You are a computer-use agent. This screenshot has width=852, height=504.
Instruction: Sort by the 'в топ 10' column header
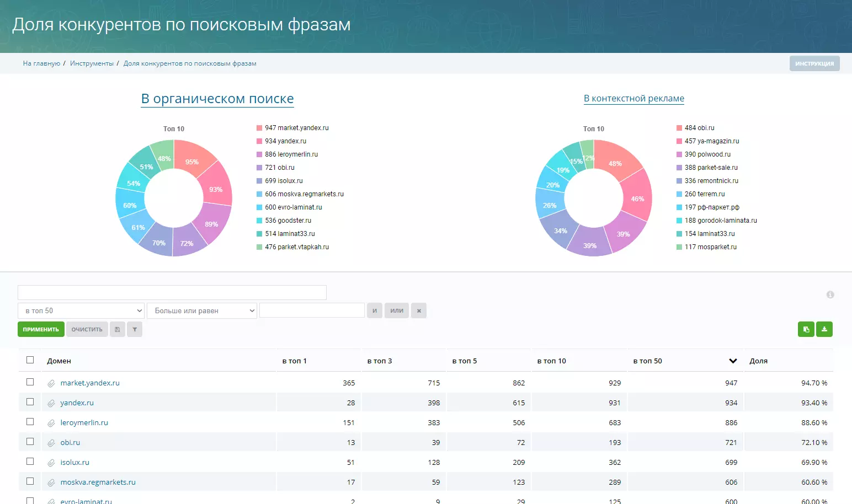tap(552, 361)
